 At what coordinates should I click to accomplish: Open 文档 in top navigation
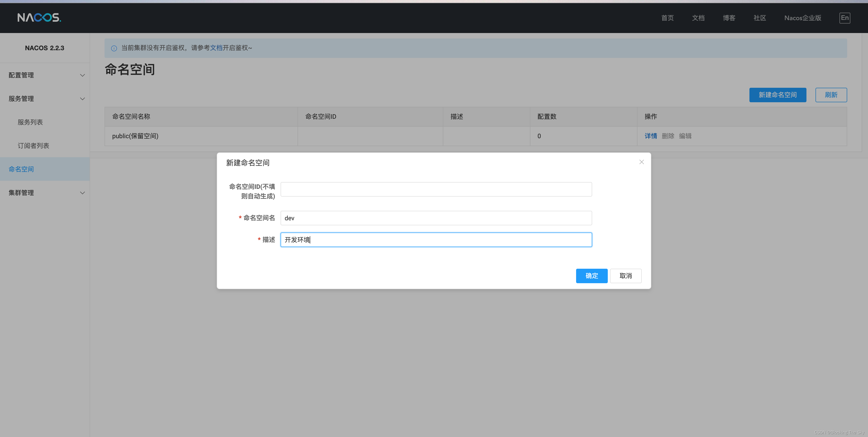(698, 18)
